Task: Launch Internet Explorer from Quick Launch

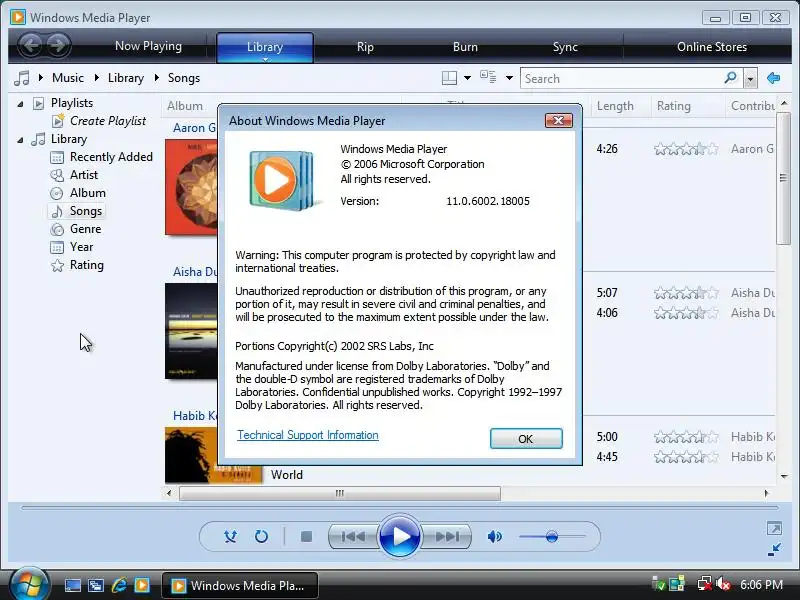Action: 119,585
